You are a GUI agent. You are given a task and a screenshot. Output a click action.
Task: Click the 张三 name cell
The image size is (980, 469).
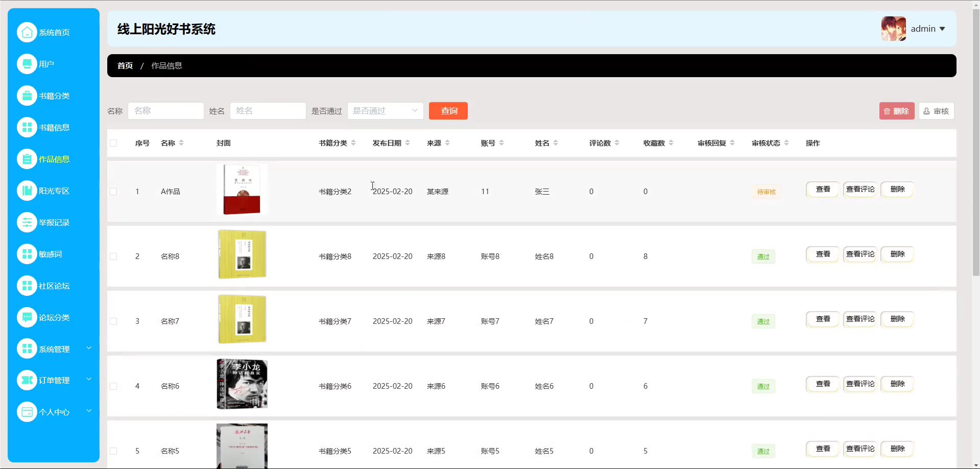pos(542,192)
